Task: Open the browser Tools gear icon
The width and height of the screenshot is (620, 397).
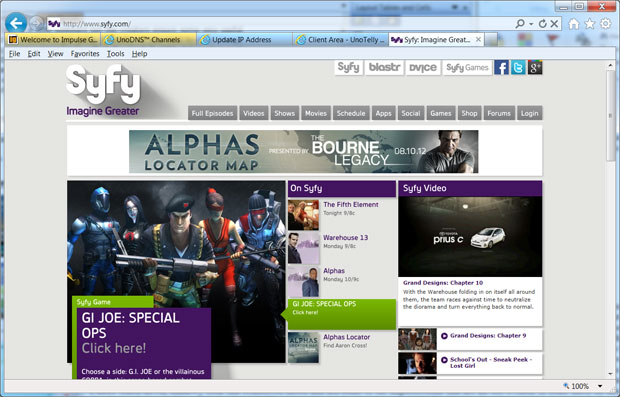Action: click(605, 24)
